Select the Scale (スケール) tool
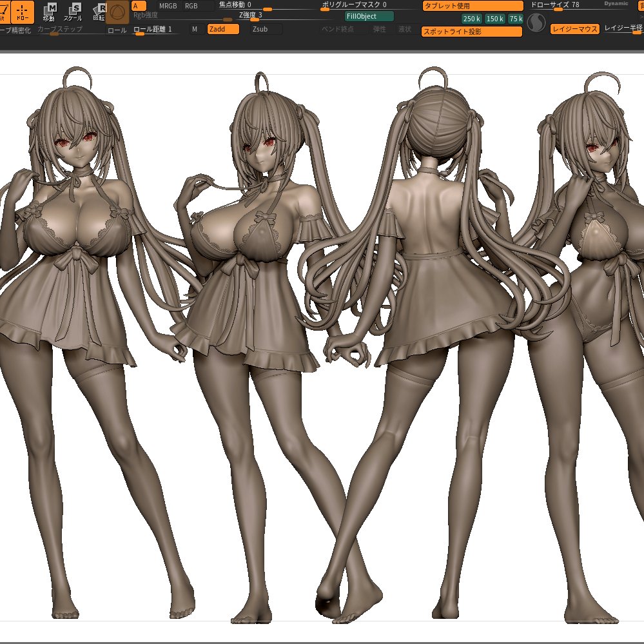 point(73,12)
